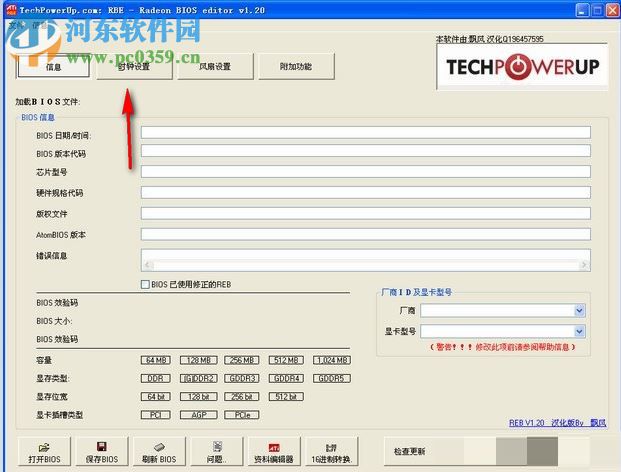Click the BIOS 大小 label
Image resolution: width=621 pixels, height=472 pixels.
[x=54, y=321]
